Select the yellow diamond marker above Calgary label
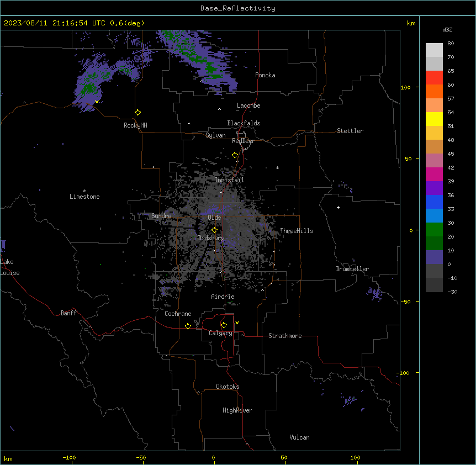This screenshot has width=476, height=465. 224,325
